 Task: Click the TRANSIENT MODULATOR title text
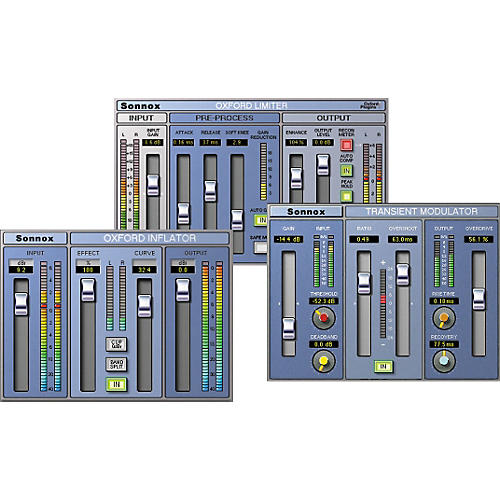pyautogui.click(x=422, y=212)
